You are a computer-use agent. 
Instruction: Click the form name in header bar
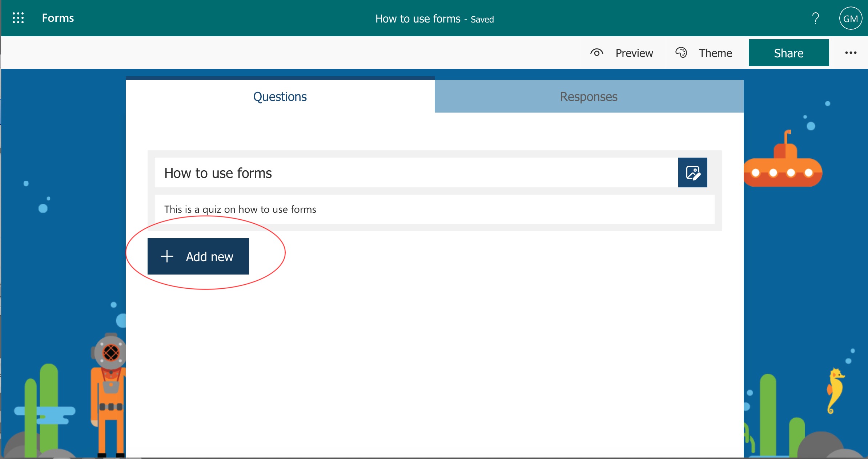point(418,19)
